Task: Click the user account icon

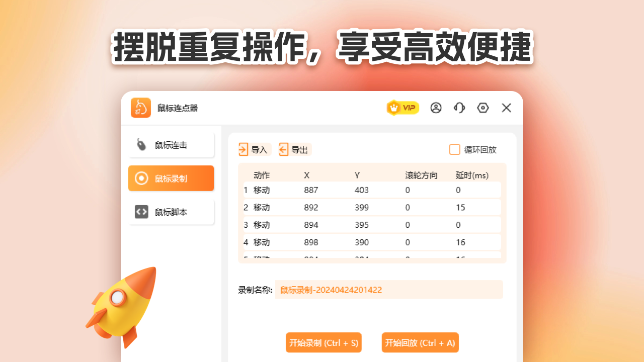Action: coord(436,108)
